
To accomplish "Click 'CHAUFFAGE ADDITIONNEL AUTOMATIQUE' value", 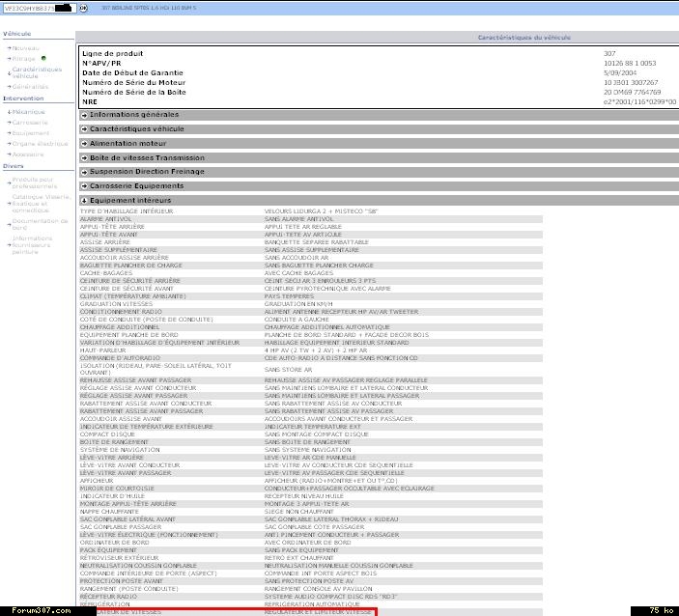I will 326,327.
